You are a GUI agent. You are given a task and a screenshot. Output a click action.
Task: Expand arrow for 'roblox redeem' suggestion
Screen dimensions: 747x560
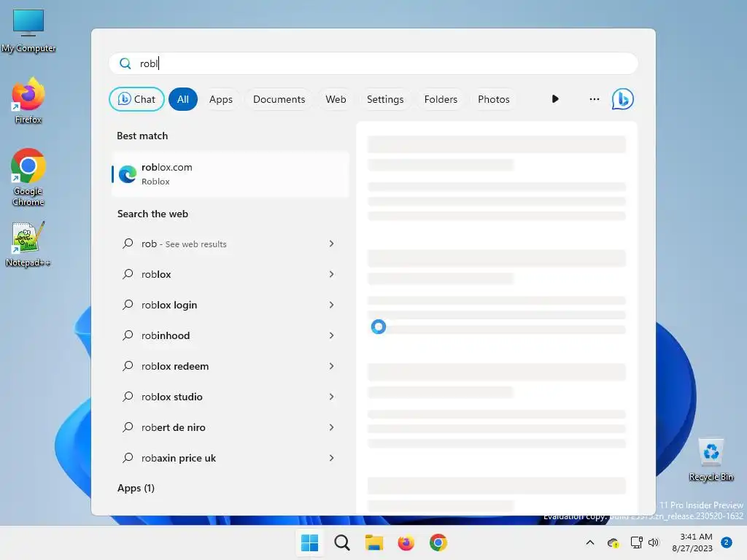coord(332,366)
